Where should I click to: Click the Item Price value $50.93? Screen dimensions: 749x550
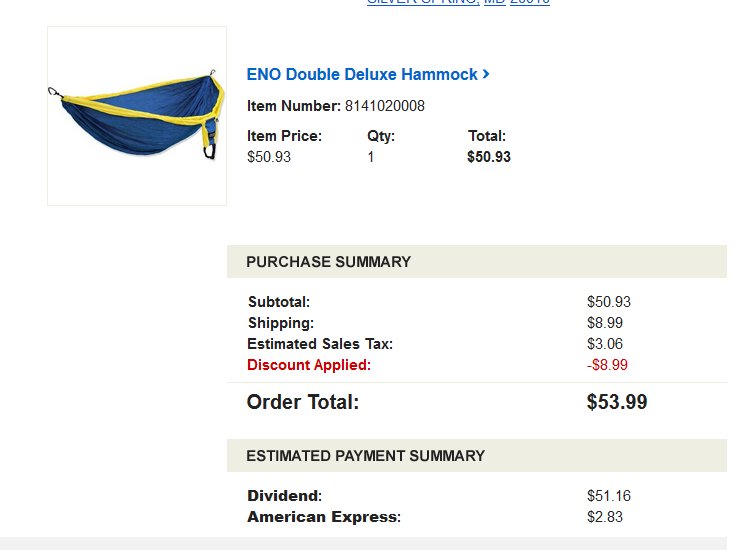coord(268,157)
